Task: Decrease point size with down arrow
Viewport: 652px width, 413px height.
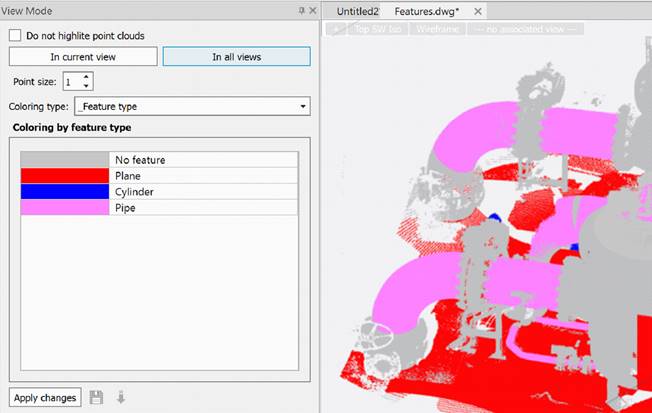Action: (x=86, y=86)
